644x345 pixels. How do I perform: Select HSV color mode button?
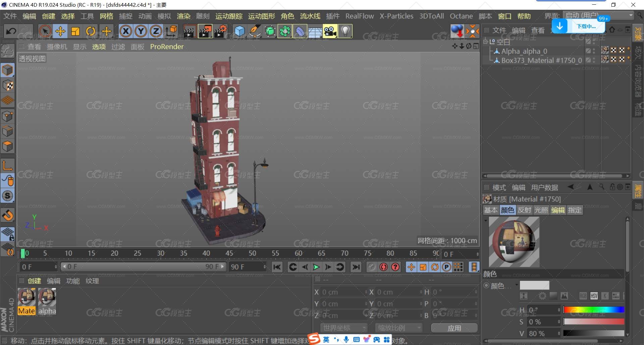594,296
